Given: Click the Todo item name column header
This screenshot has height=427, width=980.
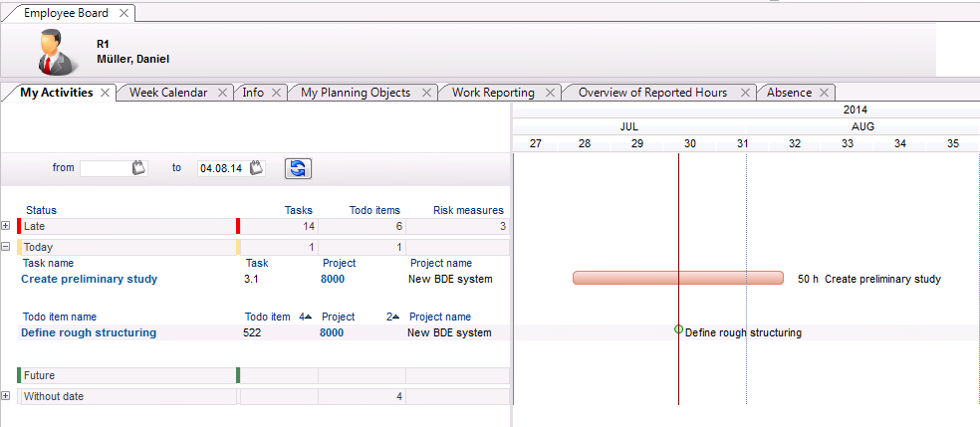Looking at the screenshot, I should [60, 318].
